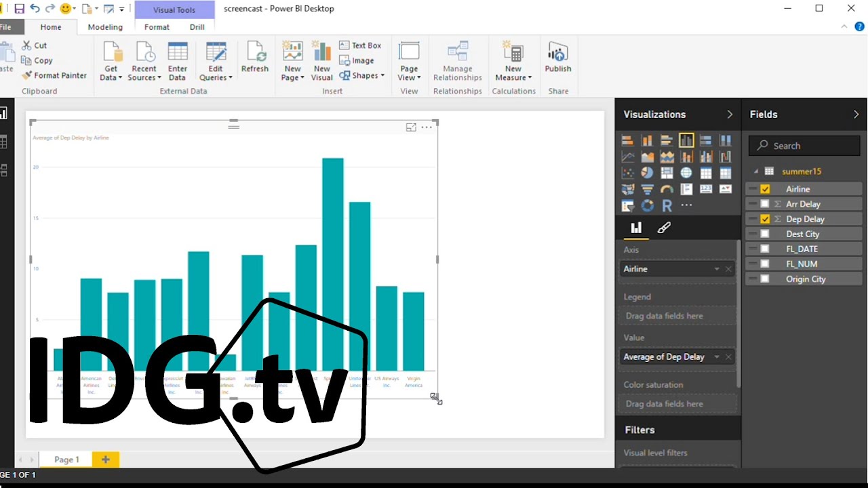Add a new page with plus button

coord(106,460)
